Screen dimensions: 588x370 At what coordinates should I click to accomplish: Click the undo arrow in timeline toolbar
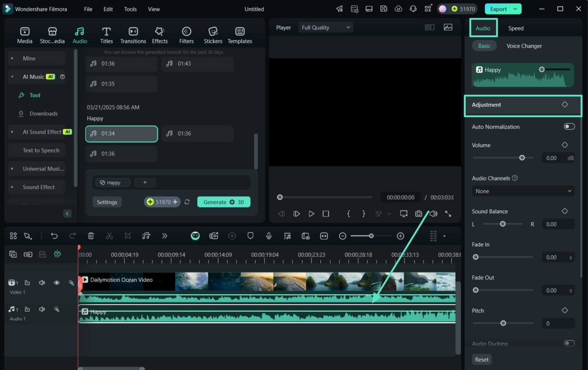click(54, 236)
